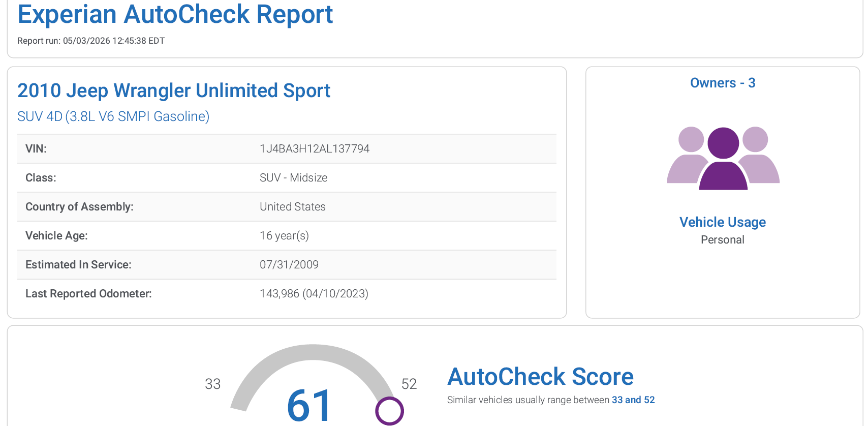Click the 52 high-range gauge label

coord(409,384)
